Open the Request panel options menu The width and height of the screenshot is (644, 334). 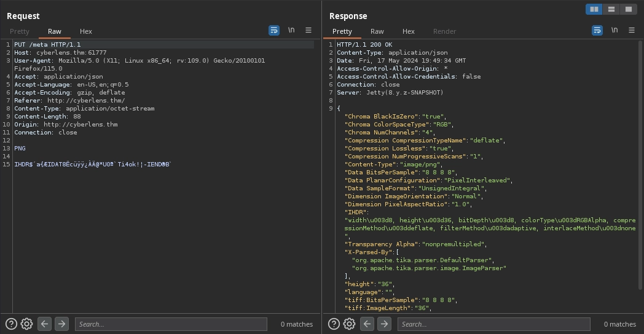pyautogui.click(x=308, y=30)
